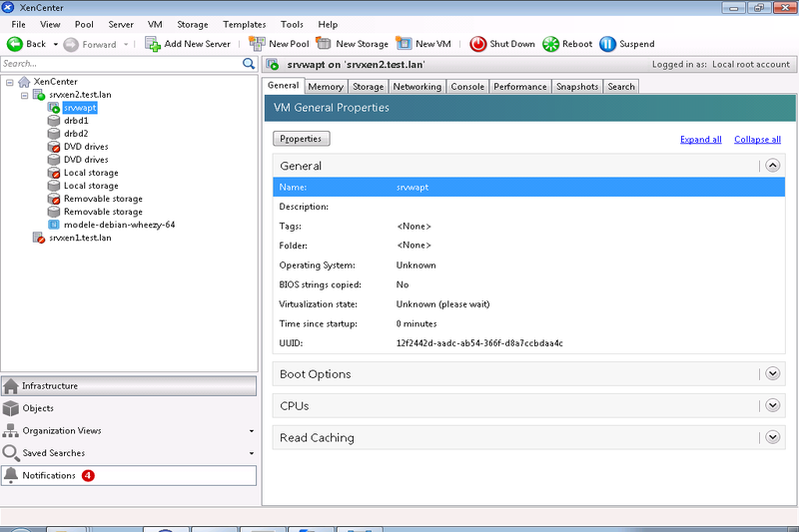This screenshot has width=799, height=532.
Task: Click the green Back arrow icon
Action: click(14, 44)
